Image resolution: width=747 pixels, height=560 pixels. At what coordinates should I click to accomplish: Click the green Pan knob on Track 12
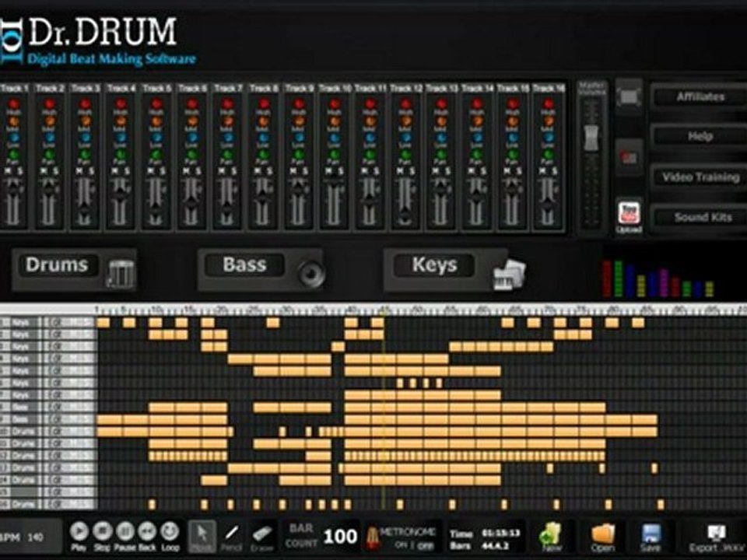(405, 155)
